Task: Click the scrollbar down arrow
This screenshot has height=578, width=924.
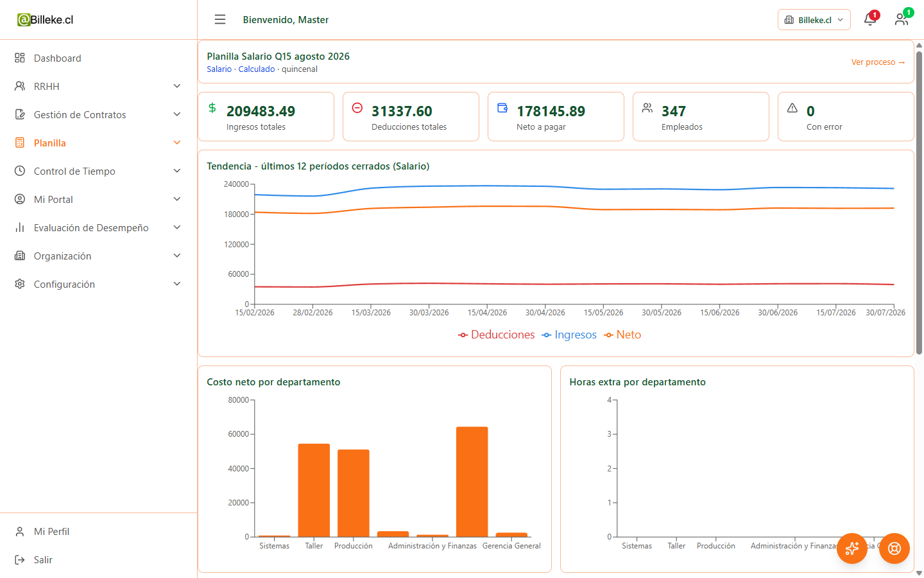Action: (919, 572)
